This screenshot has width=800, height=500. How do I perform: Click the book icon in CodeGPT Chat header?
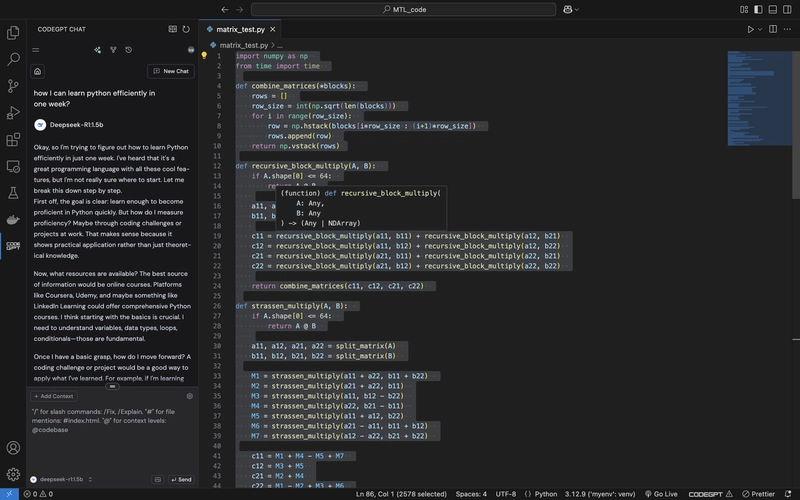pyautogui.click(x=172, y=29)
